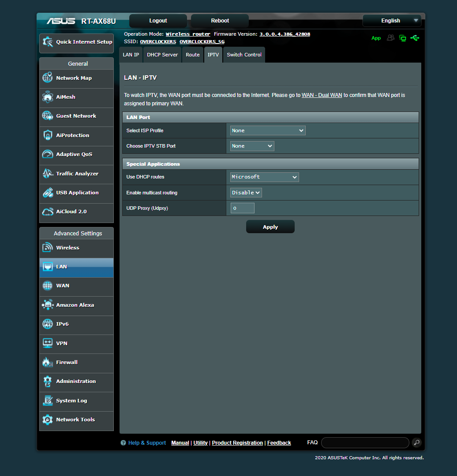Click the Help & Support text link
457x476 pixels.
click(x=147, y=443)
